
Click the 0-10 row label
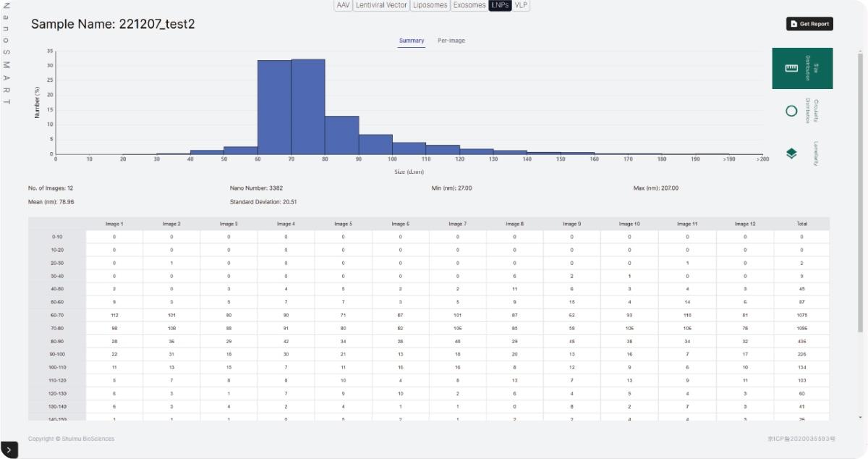[57, 237]
